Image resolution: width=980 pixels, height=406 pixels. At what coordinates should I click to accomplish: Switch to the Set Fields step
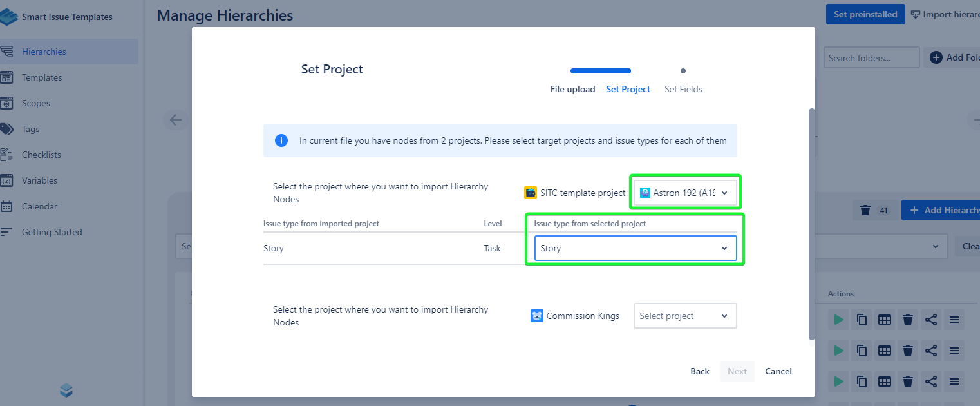pyautogui.click(x=683, y=89)
